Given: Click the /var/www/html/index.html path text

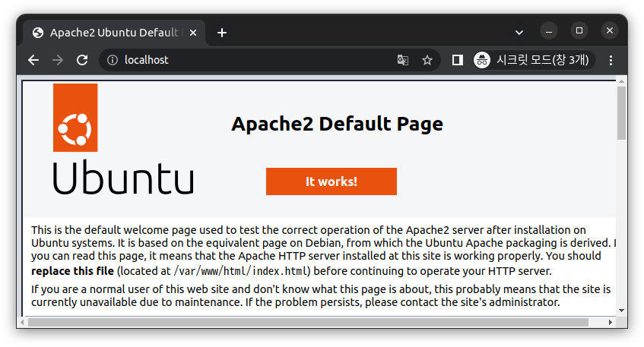Looking at the screenshot, I should tap(241, 271).
